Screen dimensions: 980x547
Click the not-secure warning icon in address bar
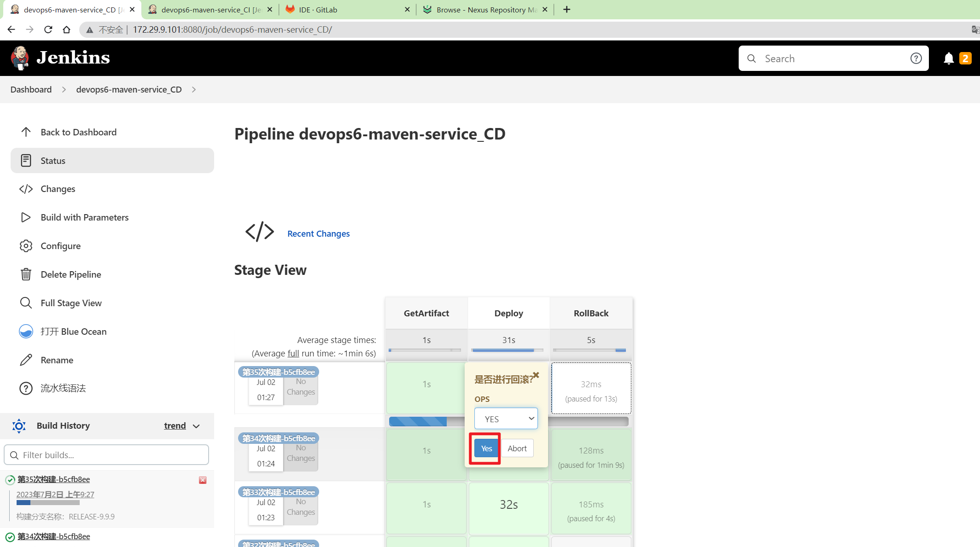coord(90,30)
